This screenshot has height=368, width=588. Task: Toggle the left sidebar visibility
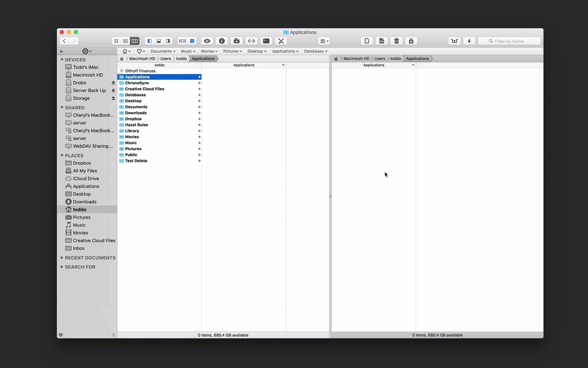pos(149,41)
